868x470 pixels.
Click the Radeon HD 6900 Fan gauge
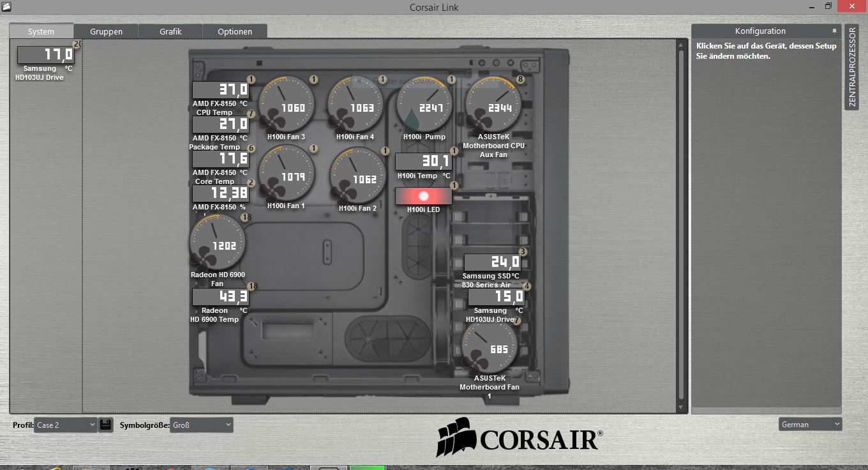pos(218,243)
